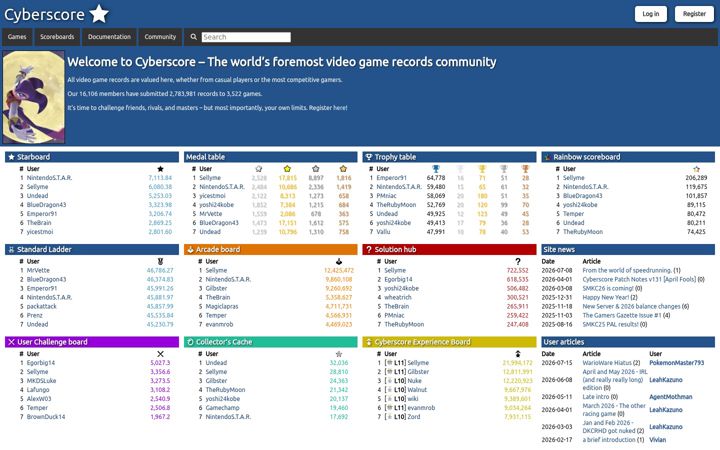Select Emperor91 in the Trophy table
Image resolution: width=720 pixels, height=450 pixels.
pyautogui.click(x=391, y=178)
